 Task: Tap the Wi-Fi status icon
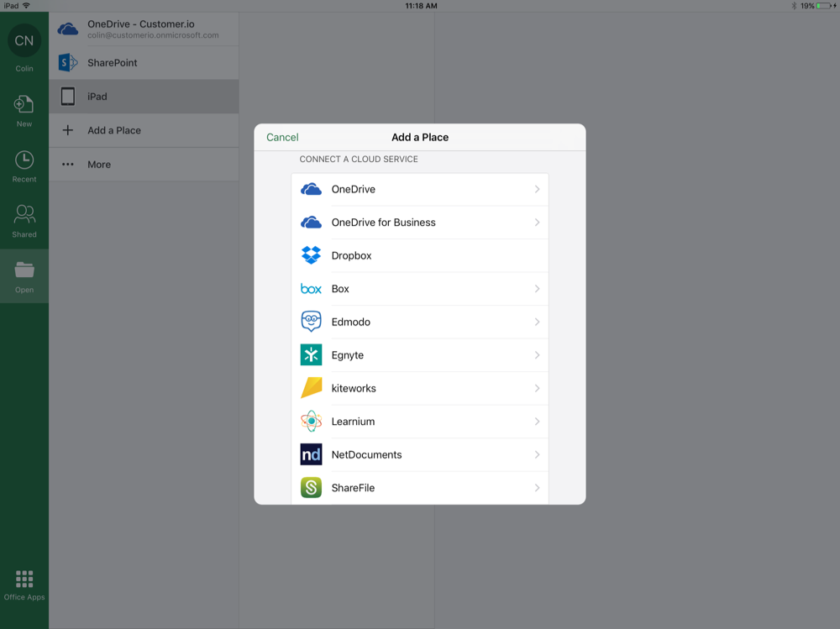[x=26, y=6]
